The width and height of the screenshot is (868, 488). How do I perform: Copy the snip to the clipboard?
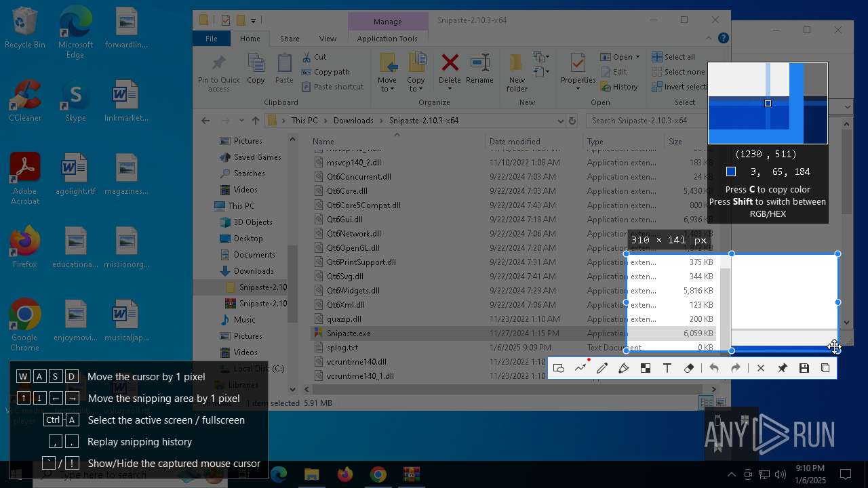[x=825, y=368]
